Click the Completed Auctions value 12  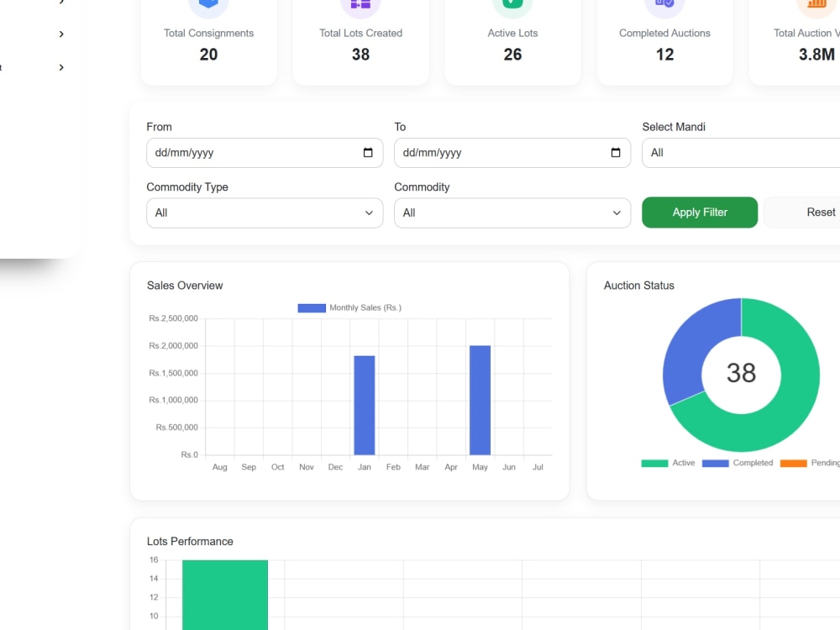664,54
